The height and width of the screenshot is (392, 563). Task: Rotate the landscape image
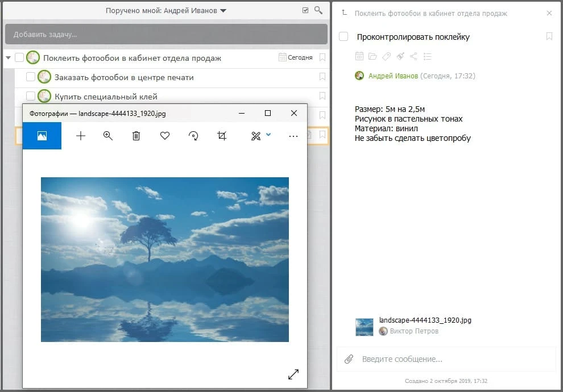point(193,136)
